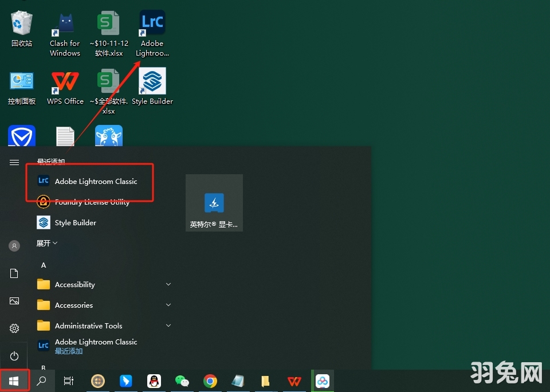Expand the recently added list (展开)
This screenshot has width=550, height=392.
(x=47, y=243)
